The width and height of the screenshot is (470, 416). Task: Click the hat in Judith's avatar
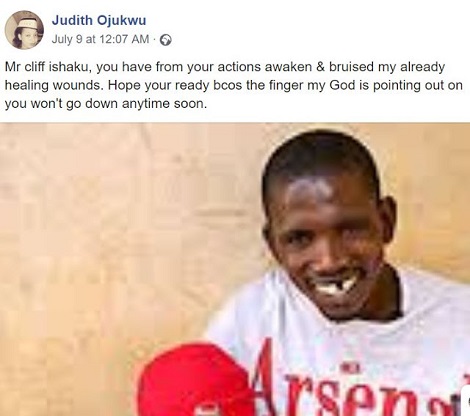27,23
